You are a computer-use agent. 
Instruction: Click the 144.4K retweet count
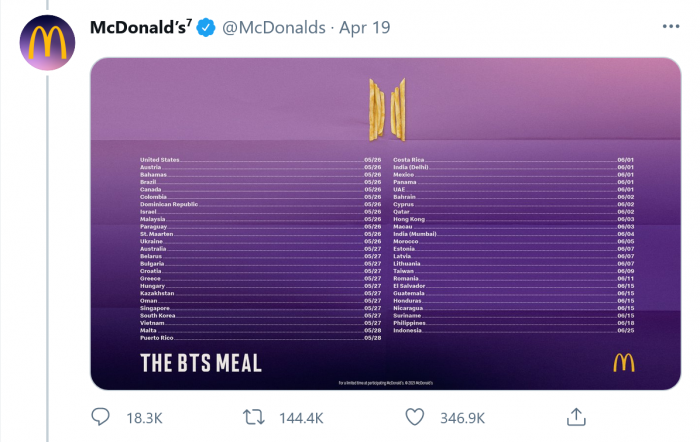302,416
